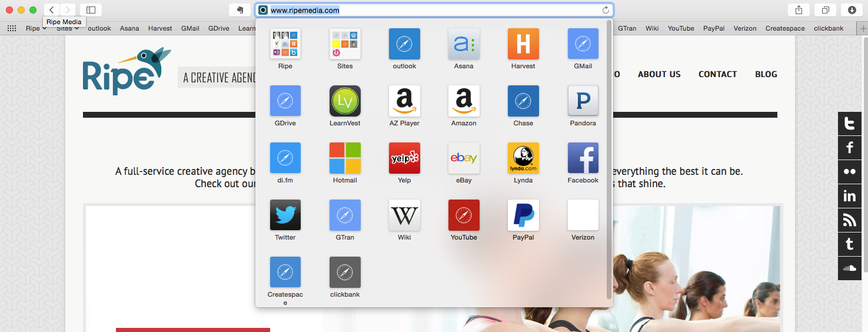The height and width of the screenshot is (332, 868).
Task: Open the Yelp favorite icon in the grid
Action: [404, 158]
